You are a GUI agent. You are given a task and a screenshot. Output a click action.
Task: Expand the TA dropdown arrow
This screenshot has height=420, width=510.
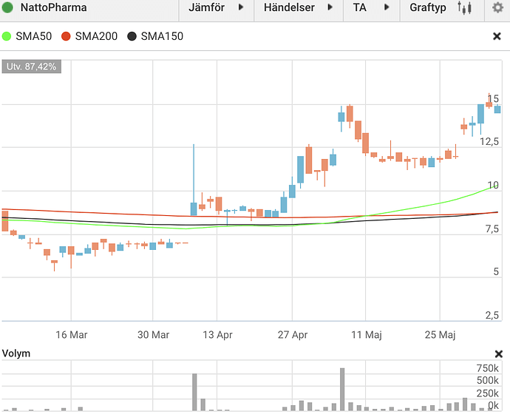click(387, 7)
